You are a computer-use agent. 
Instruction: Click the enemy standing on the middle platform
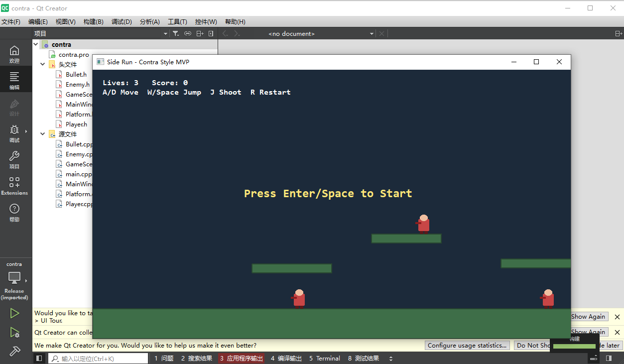click(x=423, y=224)
